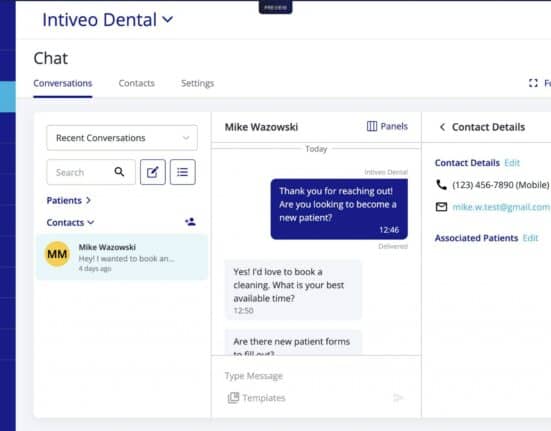Click the Type Message input field
Viewport: 551px width, 431px height.
click(x=316, y=376)
